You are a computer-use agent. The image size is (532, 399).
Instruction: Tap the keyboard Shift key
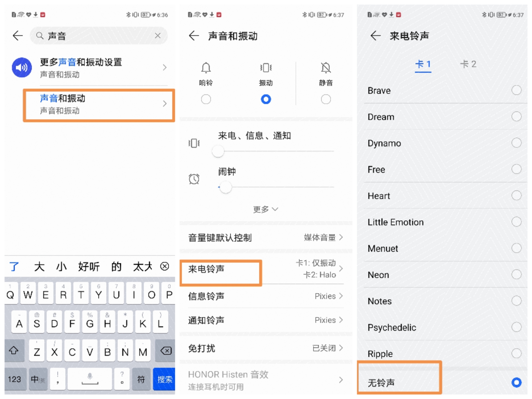[14, 350]
